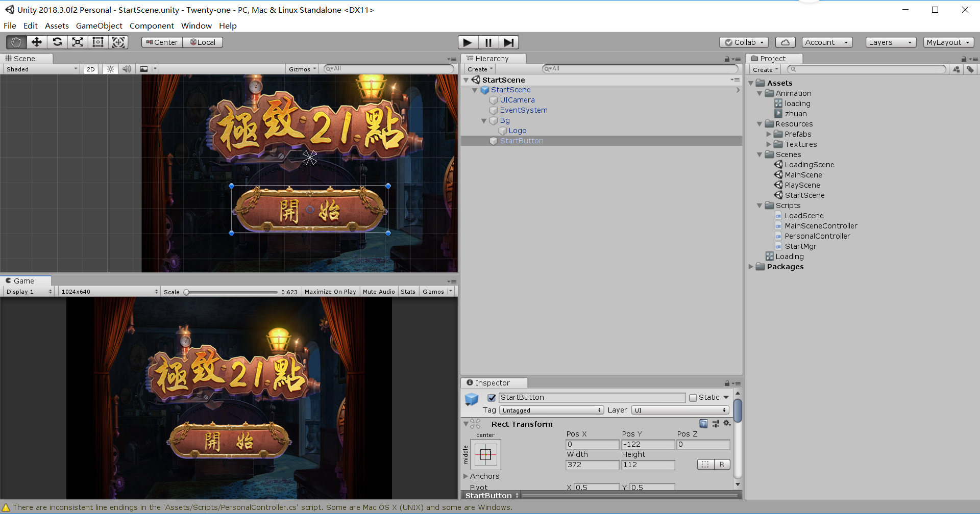Screen dimensions: 980x514
Task: Click Project search by type icon
Action: point(956,69)
